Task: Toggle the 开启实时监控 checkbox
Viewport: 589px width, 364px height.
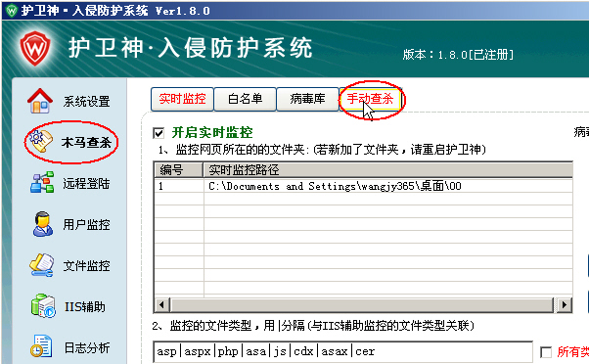Action: coord(159,133)
